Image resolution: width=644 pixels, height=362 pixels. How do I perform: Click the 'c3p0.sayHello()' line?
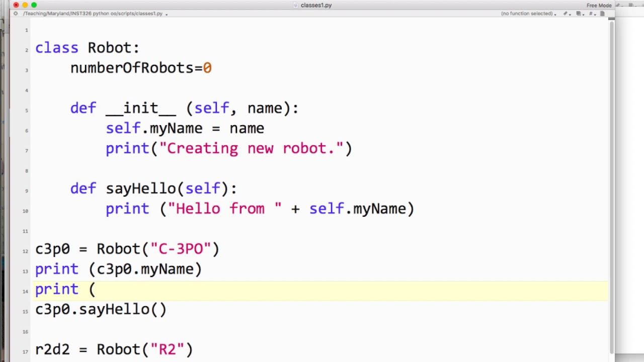pos(101,309)
